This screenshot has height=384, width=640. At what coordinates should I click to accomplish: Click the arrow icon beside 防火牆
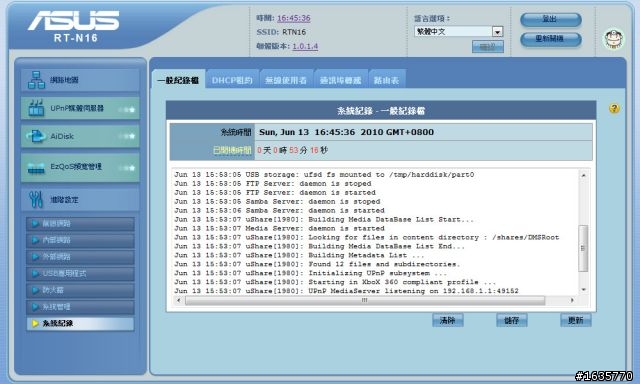point(35,290)
